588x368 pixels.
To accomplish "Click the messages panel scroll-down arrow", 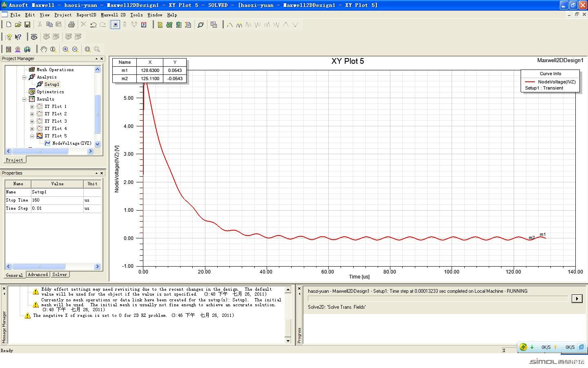I will (x=288, y=341).
